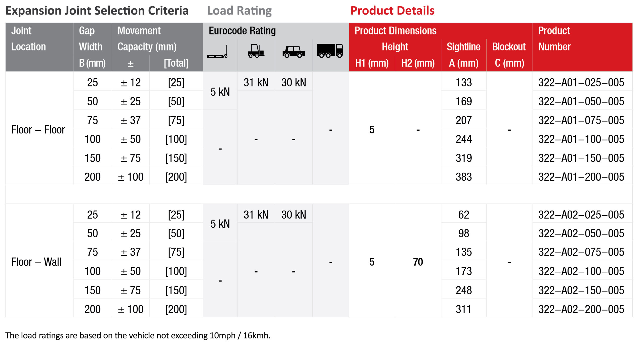Select the Product Details heading
The image size is (644, 344).
point(392,11)
